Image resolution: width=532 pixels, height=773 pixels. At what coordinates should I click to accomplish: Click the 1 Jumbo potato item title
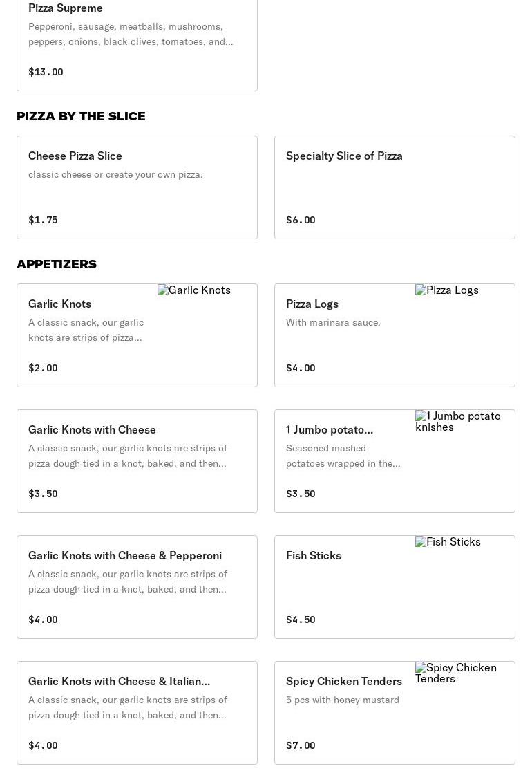(330, 429)
